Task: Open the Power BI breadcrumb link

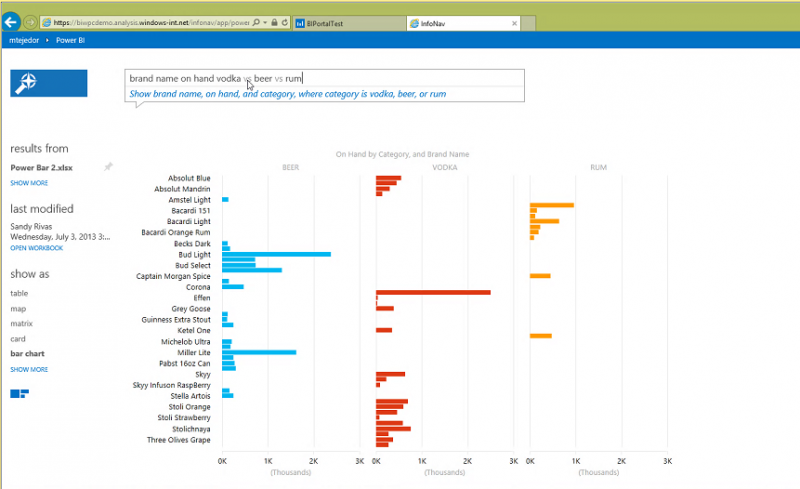Action: pos(70,40)
